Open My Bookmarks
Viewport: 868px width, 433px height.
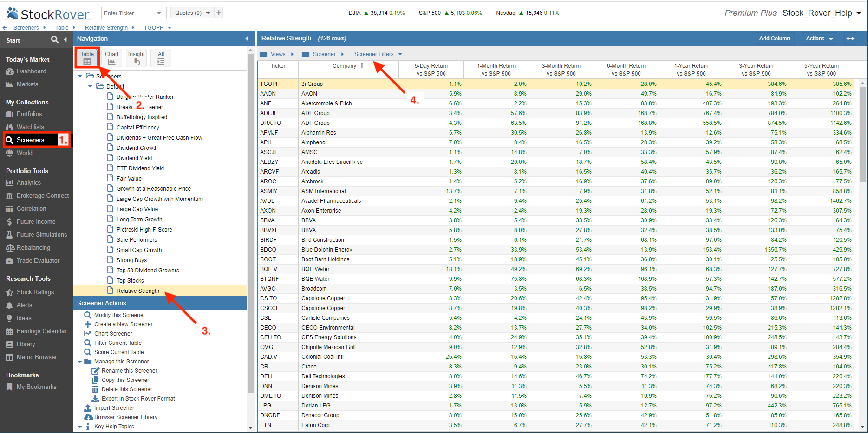coord(36,387)
